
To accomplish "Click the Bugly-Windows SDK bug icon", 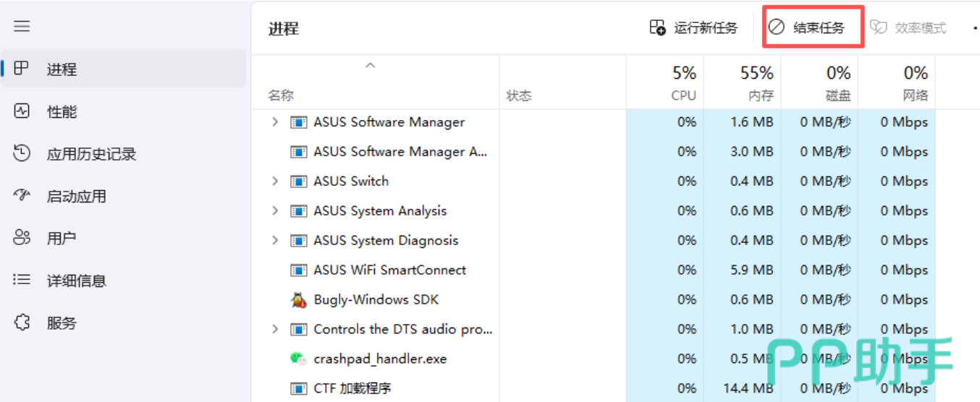I will [x=297, y=299].
